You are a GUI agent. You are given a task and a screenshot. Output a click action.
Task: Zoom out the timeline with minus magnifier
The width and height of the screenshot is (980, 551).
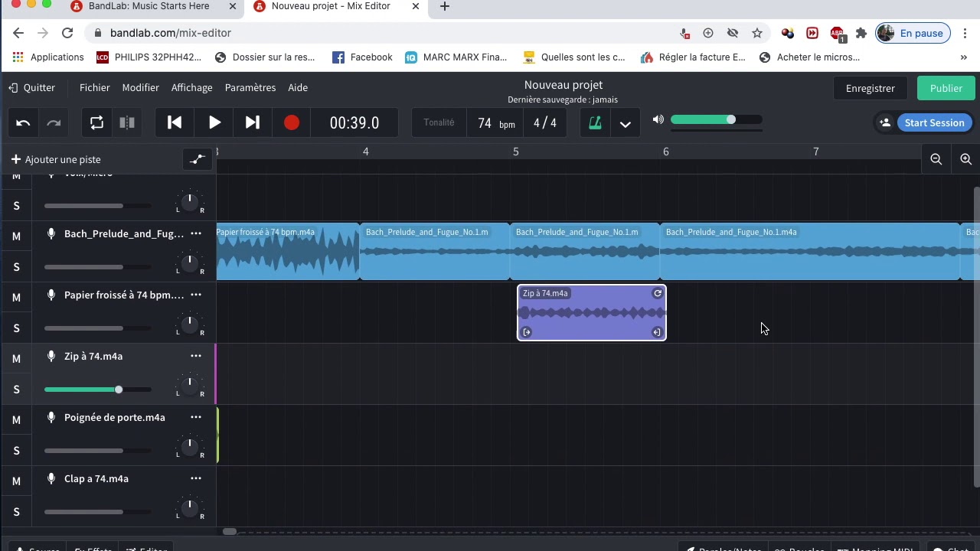pos(936,159)
